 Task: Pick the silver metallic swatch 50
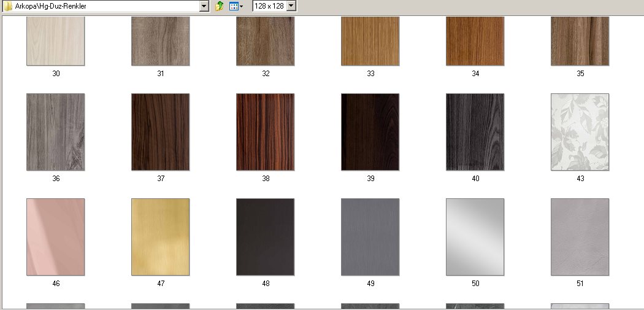[475, 237]
